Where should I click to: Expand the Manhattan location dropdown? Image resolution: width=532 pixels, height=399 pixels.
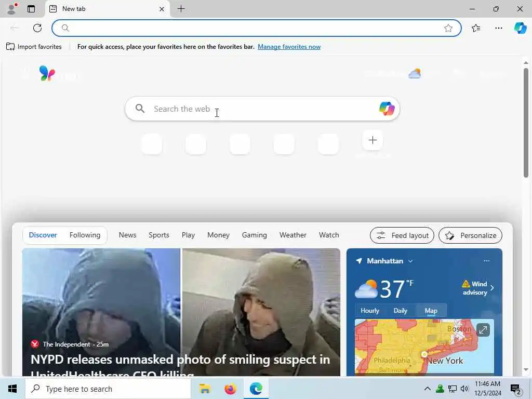pos(410,261)
